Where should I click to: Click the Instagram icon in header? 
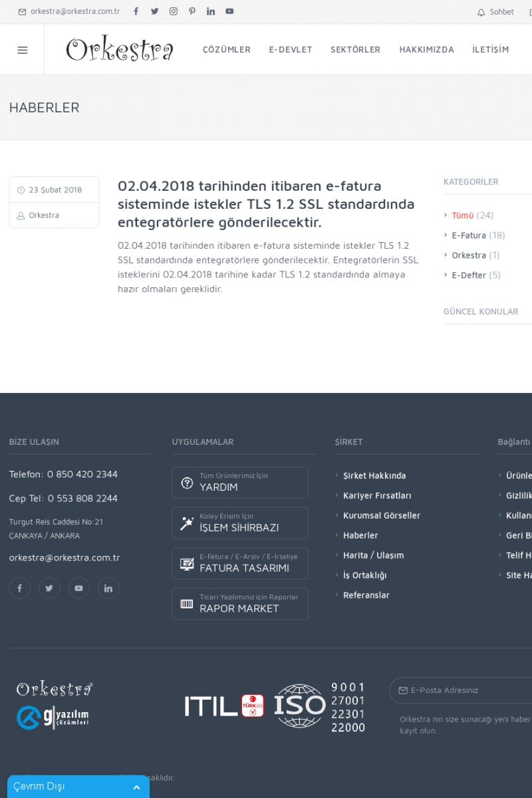tap(174, 11)
